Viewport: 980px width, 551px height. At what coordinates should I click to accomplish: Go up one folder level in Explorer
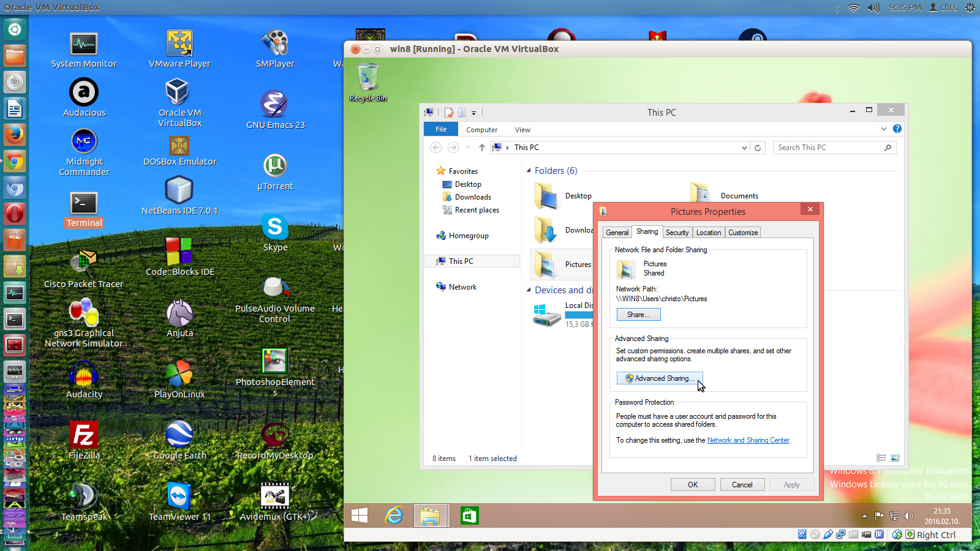click(x=482, y=148)
